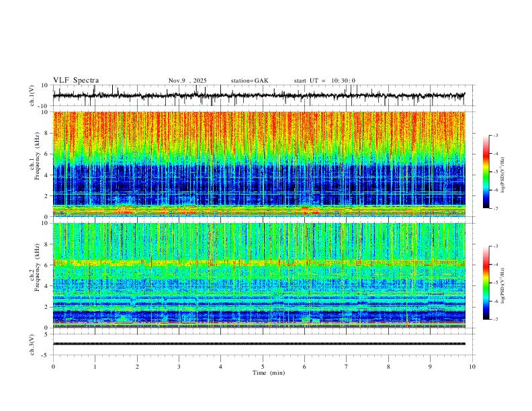Click the time axis tick label 8
Screen dimensions: 532x411
(388, 367)
